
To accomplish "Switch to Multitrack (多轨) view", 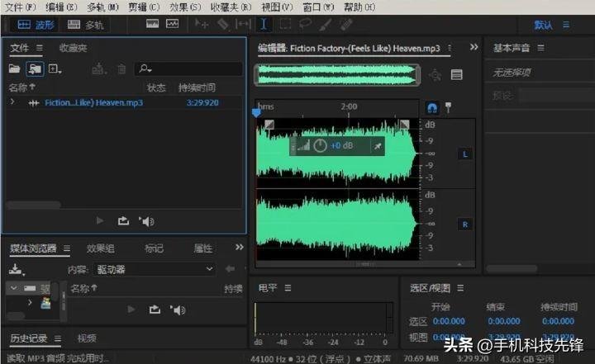I will (84, 25).
